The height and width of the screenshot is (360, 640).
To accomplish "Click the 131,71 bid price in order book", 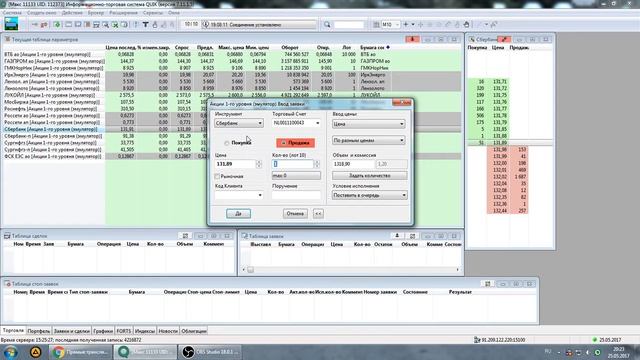I will coord(499,82).
